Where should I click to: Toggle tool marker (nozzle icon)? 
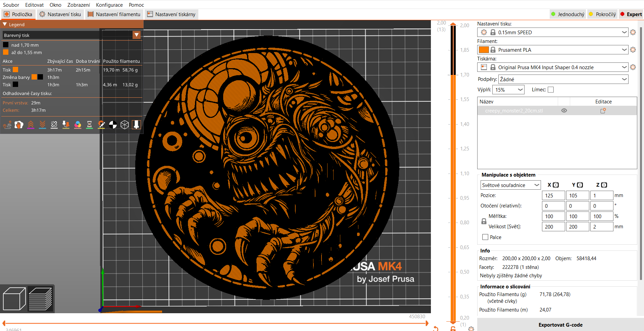(x=136, y=125)
